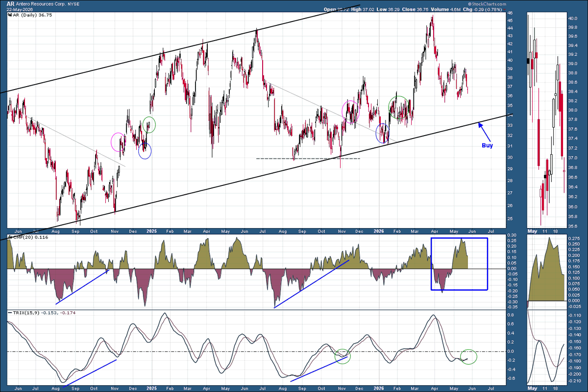Image resolution: width=588 pixels, height=392 pixels.
Task: Click the -0.110 label on zoomed TRIX axis
Action: 574,316
